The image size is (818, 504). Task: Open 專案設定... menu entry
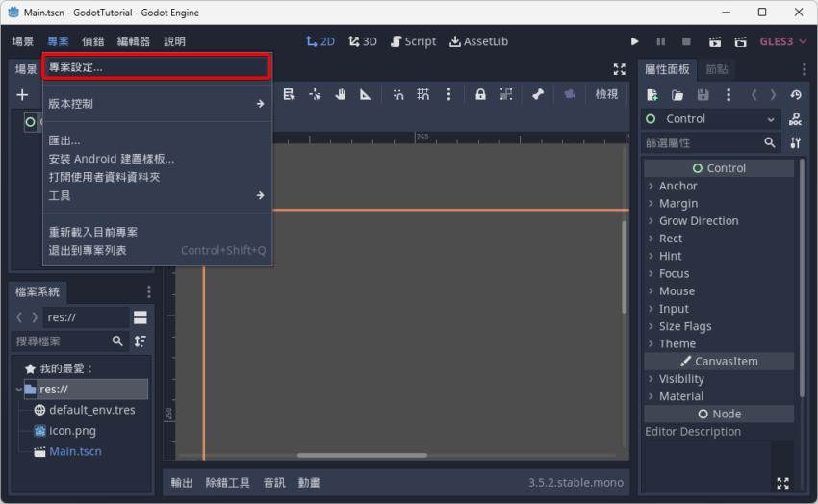157,67
